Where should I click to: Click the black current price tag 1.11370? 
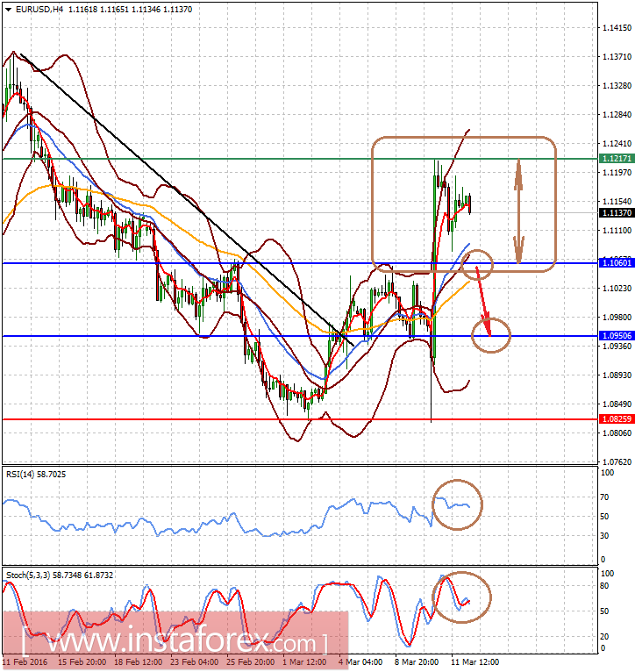617,213
